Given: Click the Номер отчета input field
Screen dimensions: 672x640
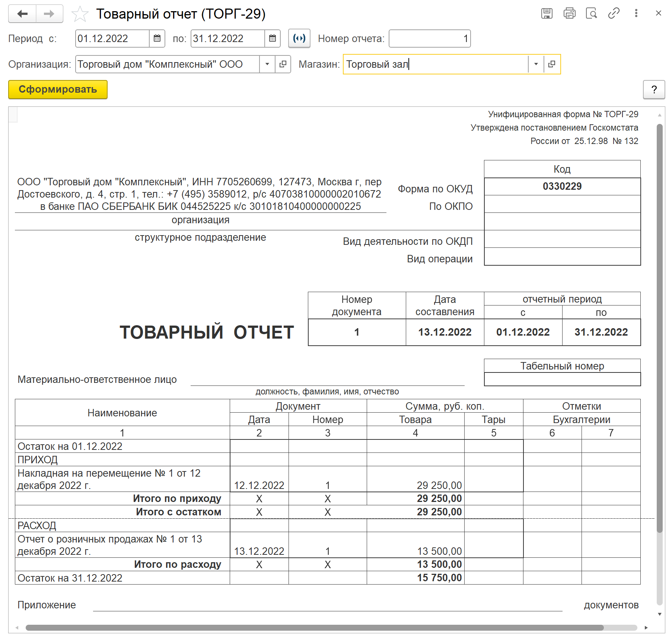Looking at the screenshot, I should [429, 38].
